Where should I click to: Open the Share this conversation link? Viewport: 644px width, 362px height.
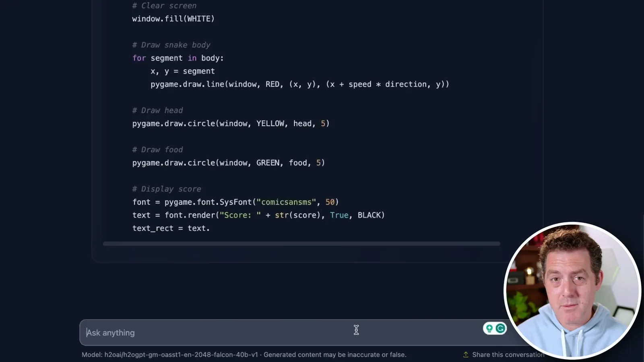coord(504,355)
